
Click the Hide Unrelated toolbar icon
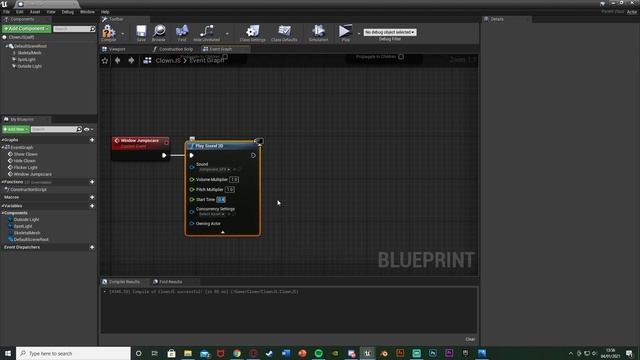(207, 32)
